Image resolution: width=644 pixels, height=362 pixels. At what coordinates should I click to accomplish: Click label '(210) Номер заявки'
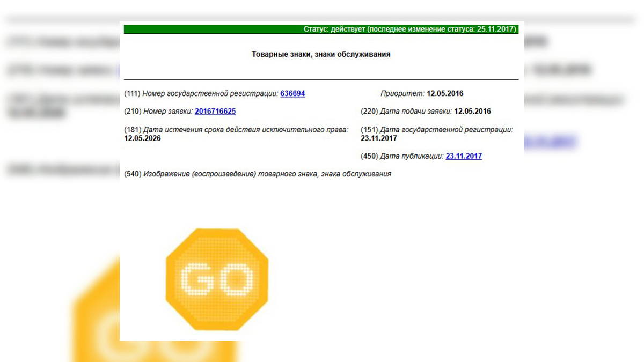tap(158, 112)
